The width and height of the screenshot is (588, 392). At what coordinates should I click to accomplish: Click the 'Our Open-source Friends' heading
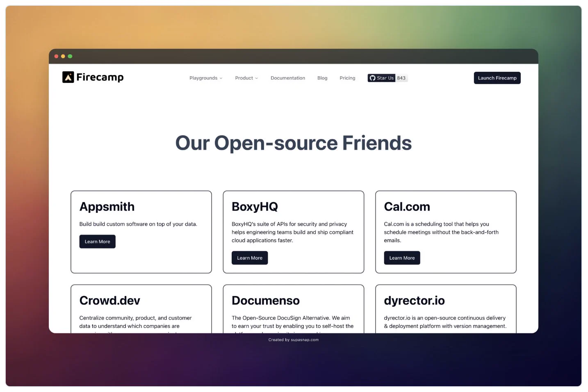click(x=294, y=143)
